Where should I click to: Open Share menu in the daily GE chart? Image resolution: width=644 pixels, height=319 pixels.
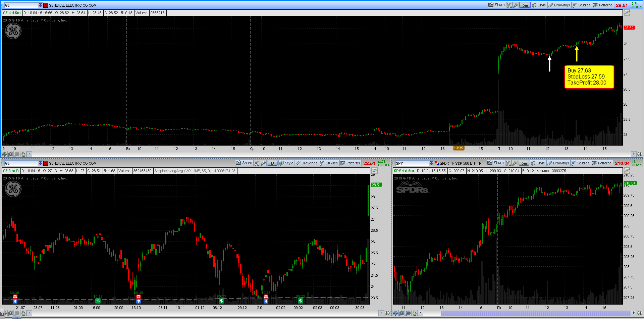click(244, 163)
